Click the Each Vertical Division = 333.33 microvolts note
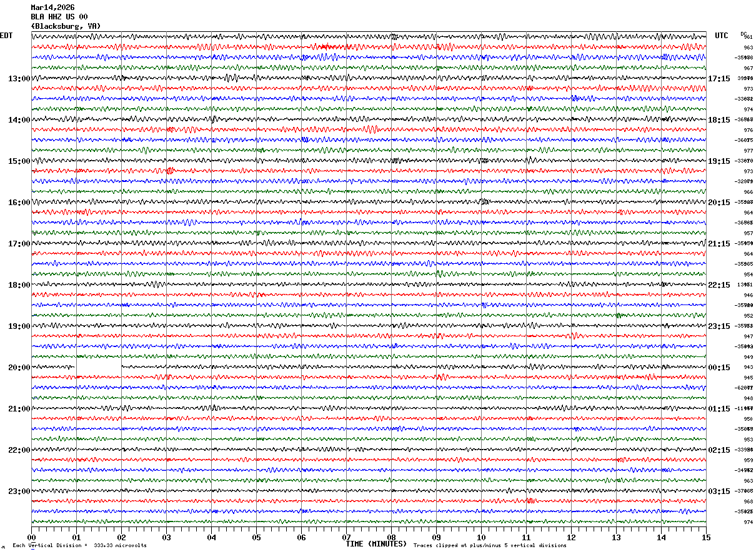Screen dimensions: 756x554 pos(79,546)
